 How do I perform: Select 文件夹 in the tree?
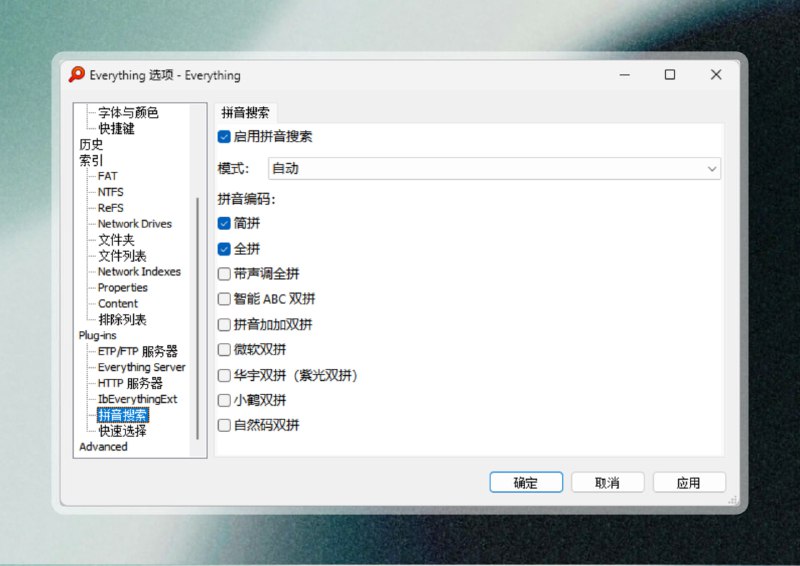pyautogui.click(x=116, y=239)
